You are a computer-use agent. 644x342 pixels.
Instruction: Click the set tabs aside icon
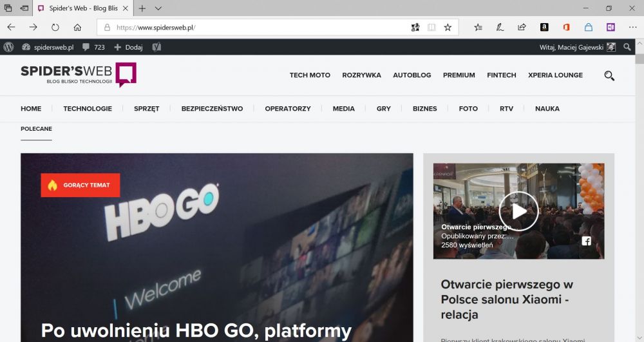tap(24, 8)
